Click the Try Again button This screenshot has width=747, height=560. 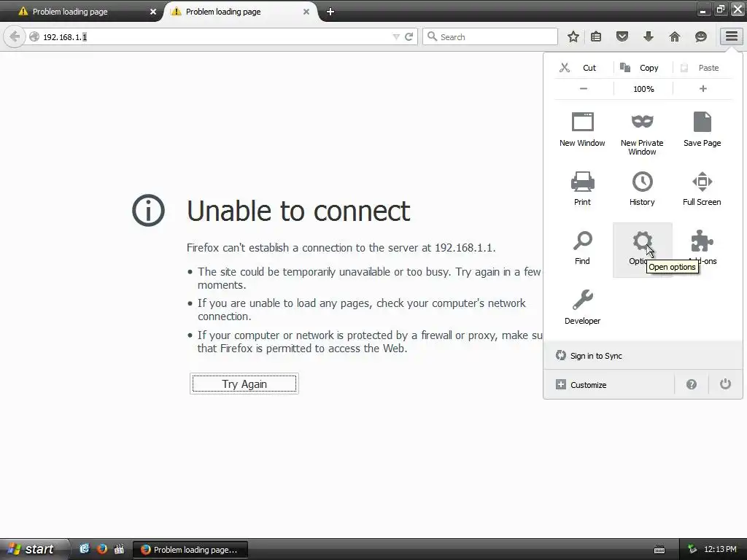[244, 384]
